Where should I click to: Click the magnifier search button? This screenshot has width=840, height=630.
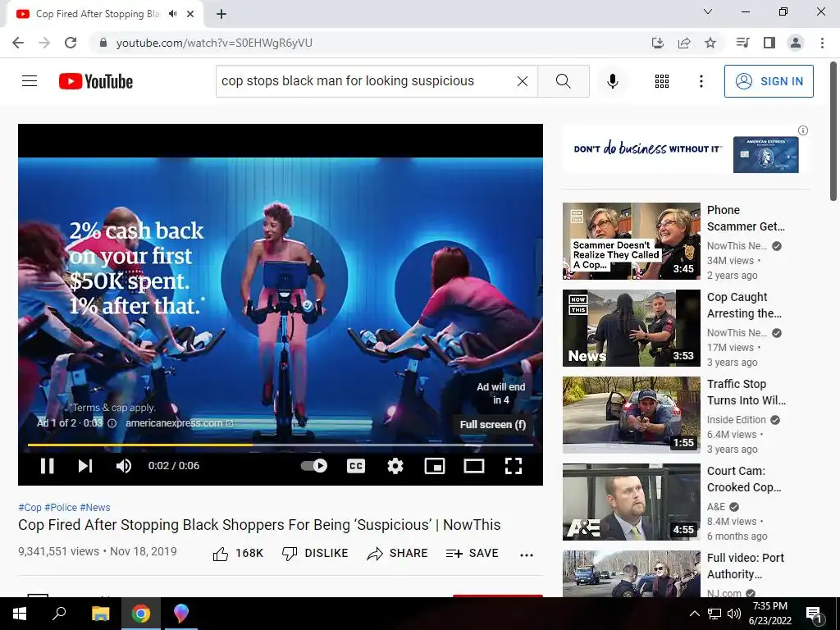pos(563,81)
